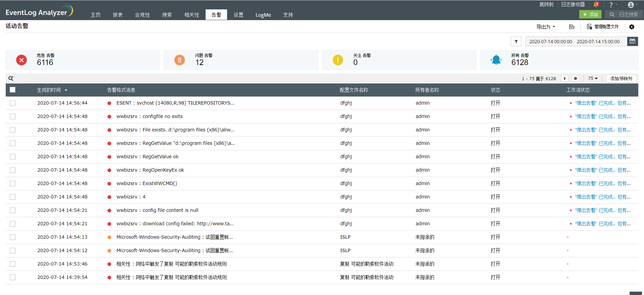Jump to last page double arrow

[x=575, y=78]
